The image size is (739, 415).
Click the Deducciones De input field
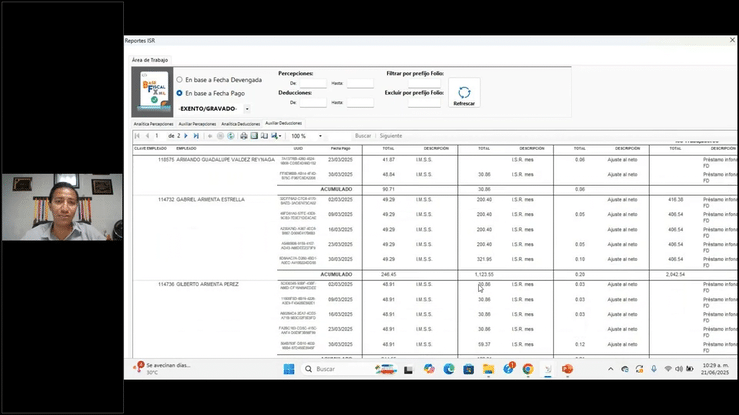pyautogui.click(x=313, y=102)
